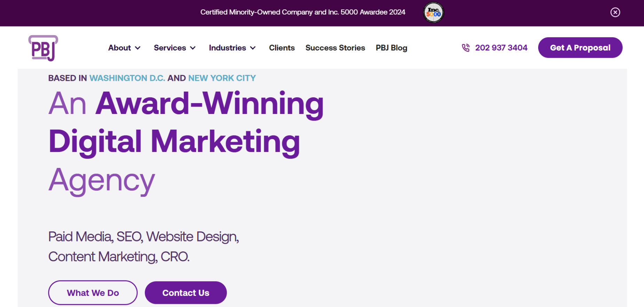
Task: Click the New York City location link
Action: point(222,78)
